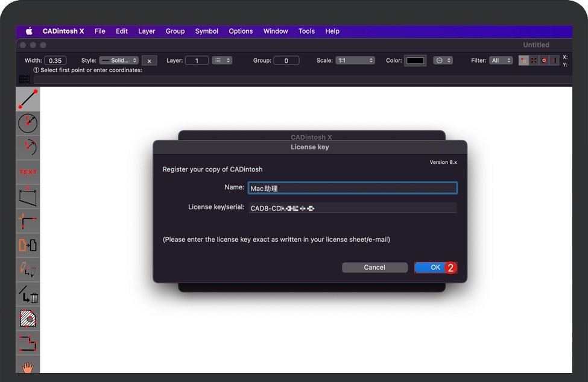This screenshot has height=382, width=588.
Task: Open the Symbol menu
Action: (207, 31)
